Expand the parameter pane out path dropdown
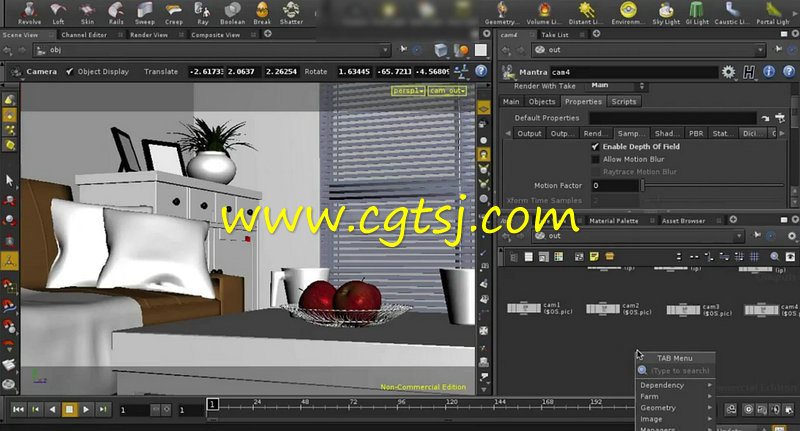 click(x=760, y=50)
